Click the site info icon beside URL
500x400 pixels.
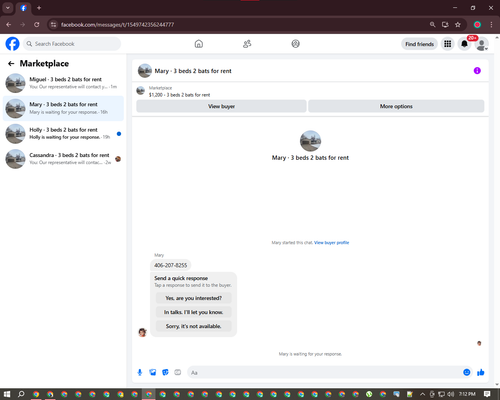pos(53,25)
